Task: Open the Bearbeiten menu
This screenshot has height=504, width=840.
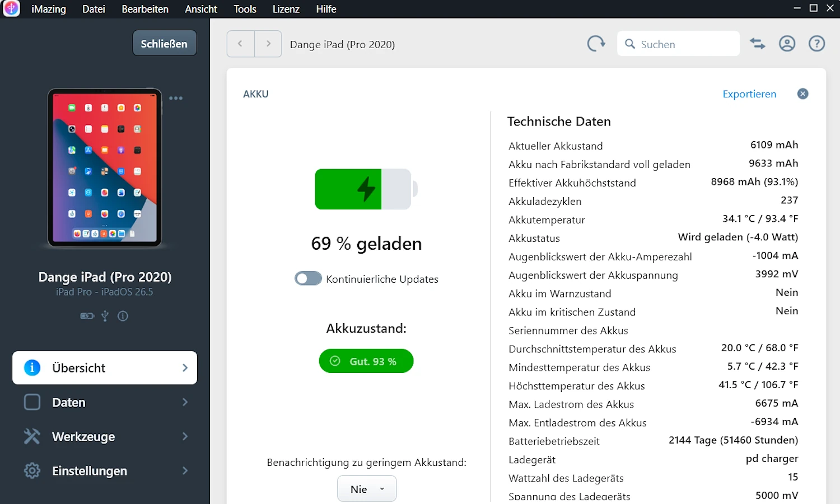Action: [x=145, y=9]
